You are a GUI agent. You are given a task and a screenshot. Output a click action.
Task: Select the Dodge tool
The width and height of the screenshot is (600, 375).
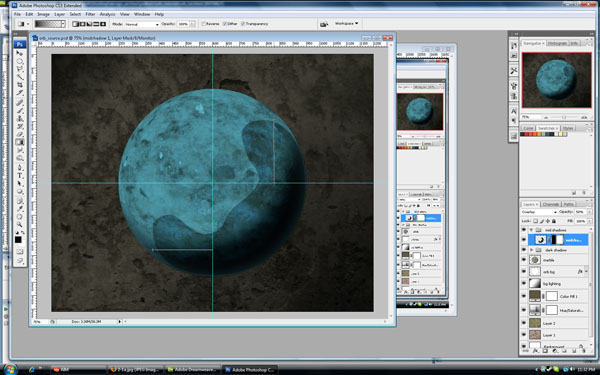(x=19, y=158)
